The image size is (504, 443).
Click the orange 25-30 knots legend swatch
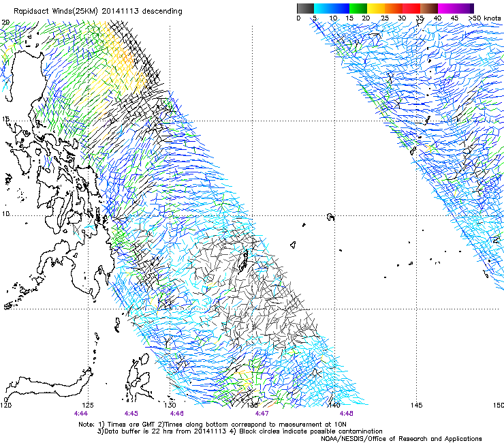[x=394, y=8]
